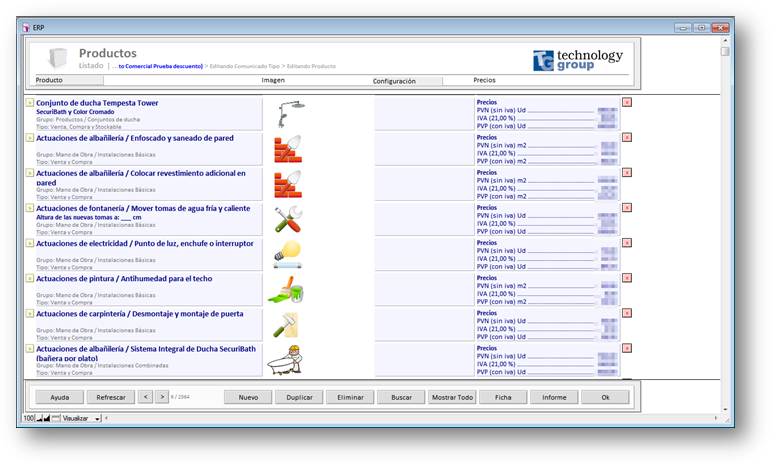The image size is (771, 464).
Task: Click the light bulb electricidad icon
Action: pos(288,254)
